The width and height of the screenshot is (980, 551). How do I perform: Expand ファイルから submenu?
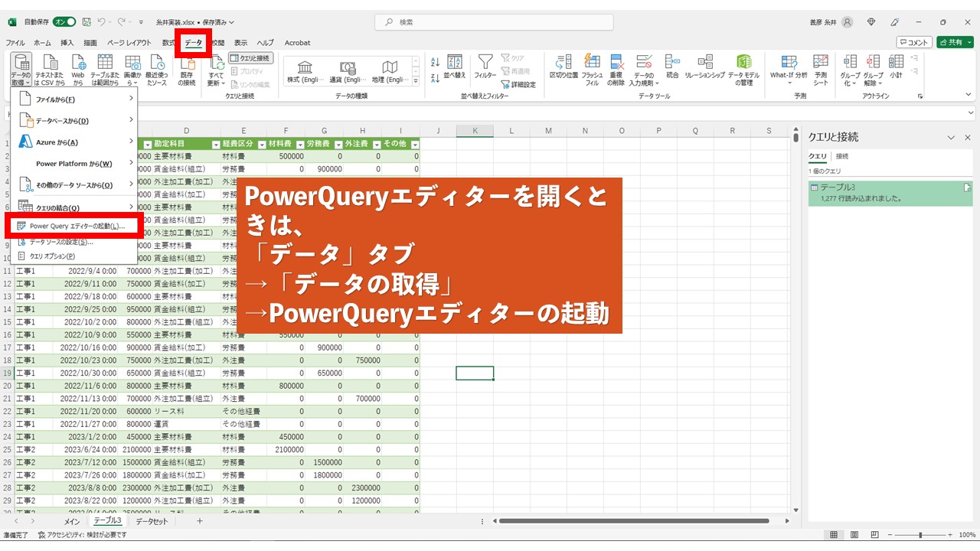pyautogui.click(x=74, y=99)
